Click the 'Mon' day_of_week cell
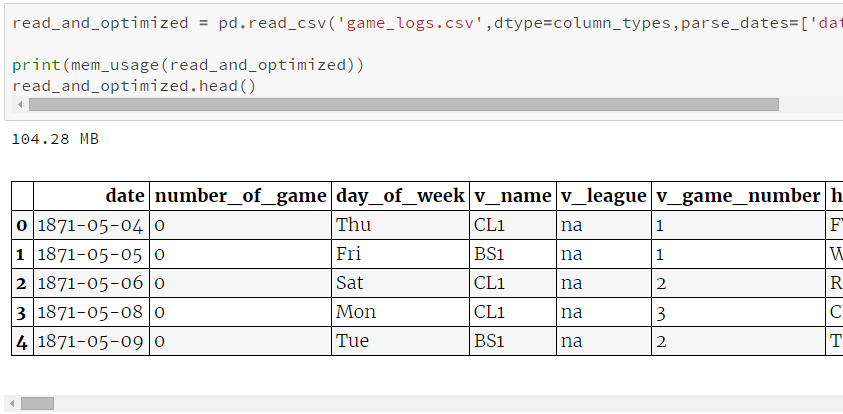843x414 pixels. [401, 312]
